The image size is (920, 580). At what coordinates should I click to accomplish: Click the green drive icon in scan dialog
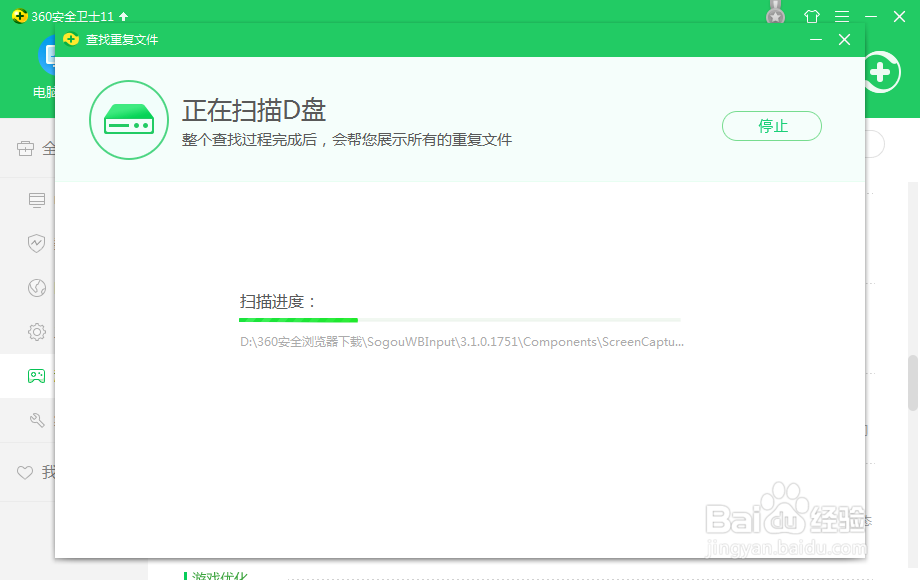coord(129,120)
